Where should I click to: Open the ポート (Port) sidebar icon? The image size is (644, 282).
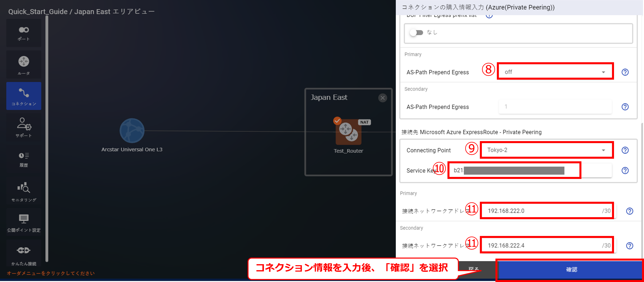click(x=24, y=33)
